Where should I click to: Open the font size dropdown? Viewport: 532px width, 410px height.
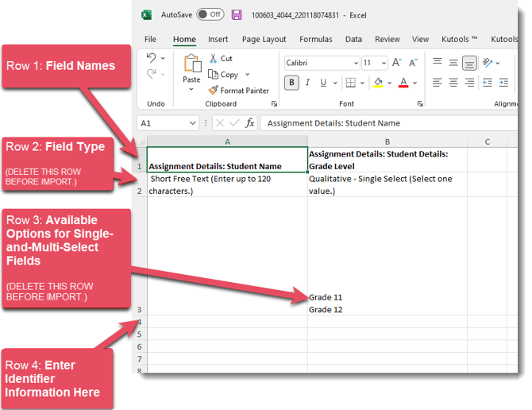pos(382,63)
